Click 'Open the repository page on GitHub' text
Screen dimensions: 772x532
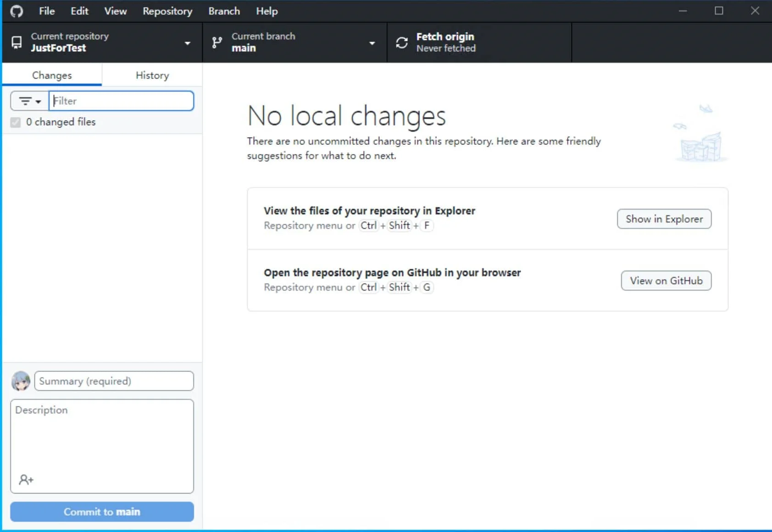pos(392,272)
